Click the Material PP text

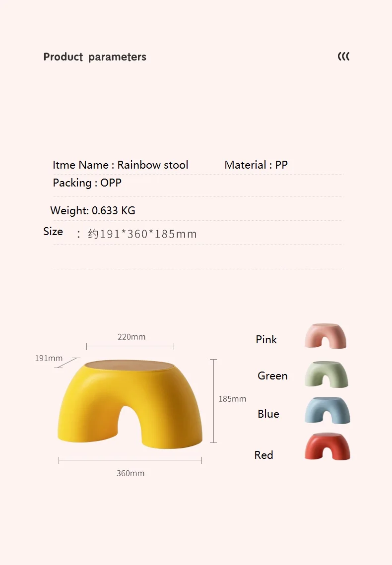(x=256, y=165)
